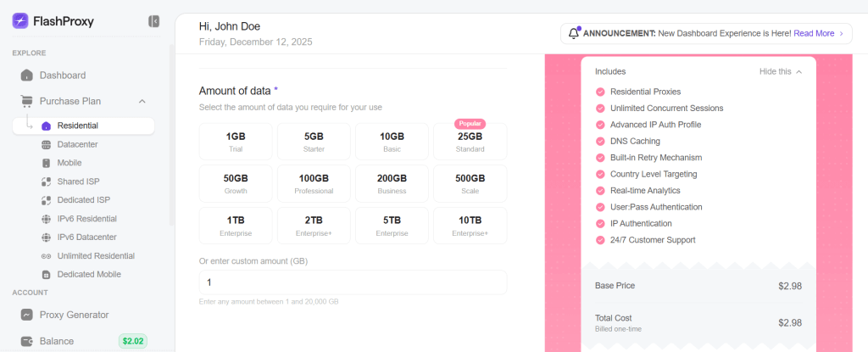Image resolution: width=868 pixels, height=352 pixels.
Task: Click the Balance wallet icon
Action: click(x=26, y=341)
